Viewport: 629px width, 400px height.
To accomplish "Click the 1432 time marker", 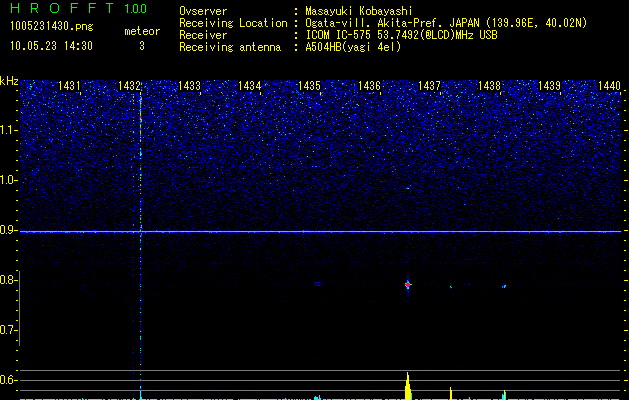I will [129, 85].
